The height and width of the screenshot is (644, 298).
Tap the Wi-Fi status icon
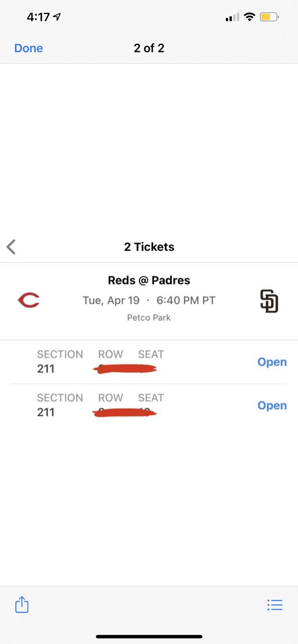(x=249, y=17)
